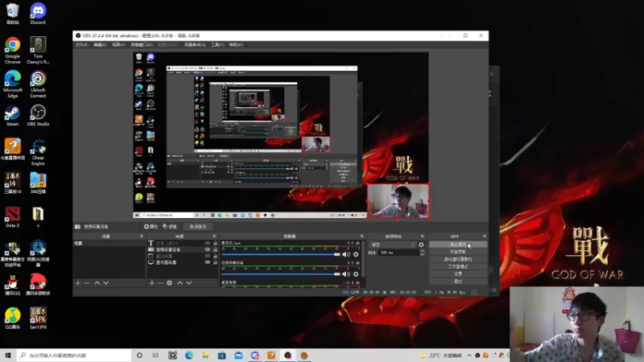Pop out the controls dock panel icon
The width and height of the screenshot is (644, 362).
point(485,237)
